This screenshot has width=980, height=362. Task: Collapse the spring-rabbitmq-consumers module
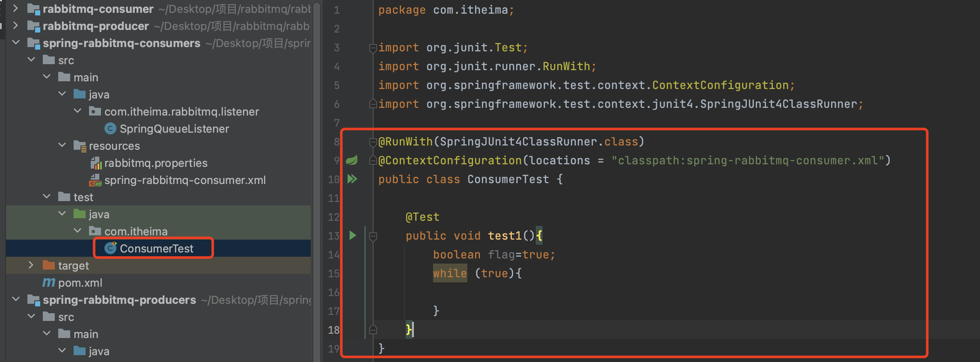(x=16, y=43)
